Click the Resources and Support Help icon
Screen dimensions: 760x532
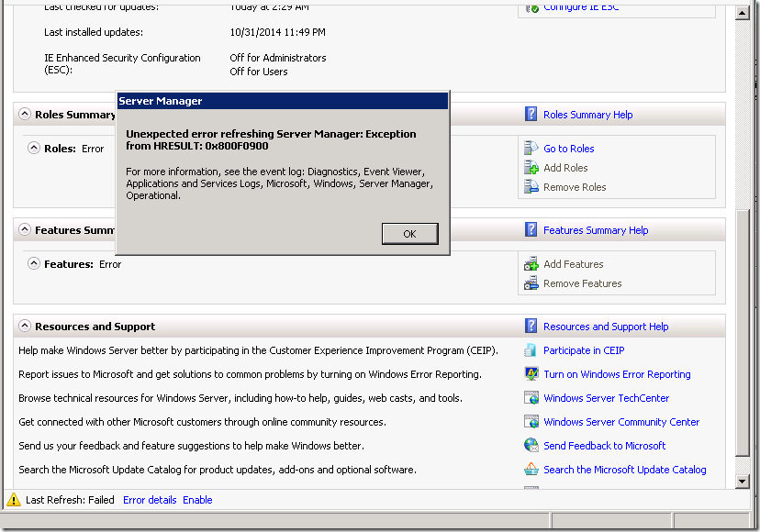[531, 326]
